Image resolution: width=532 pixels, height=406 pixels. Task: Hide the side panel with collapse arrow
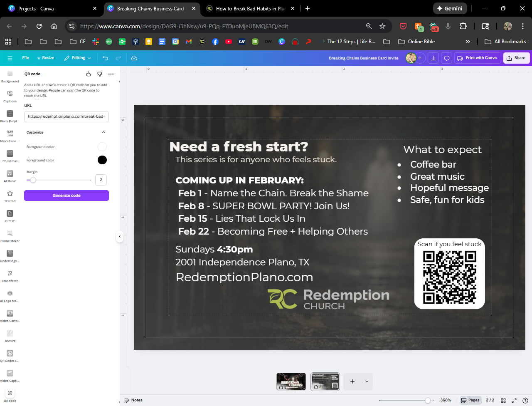(x=120, y=237)
